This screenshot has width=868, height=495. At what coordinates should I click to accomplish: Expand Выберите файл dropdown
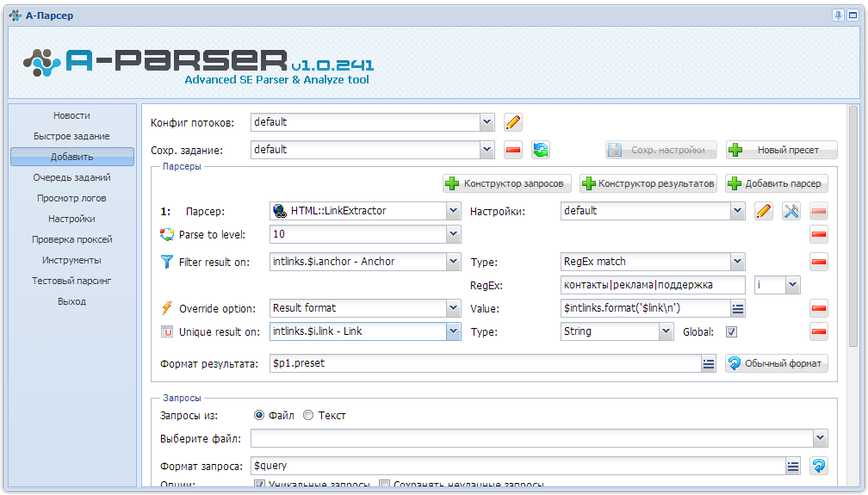(x=821, y=438)
